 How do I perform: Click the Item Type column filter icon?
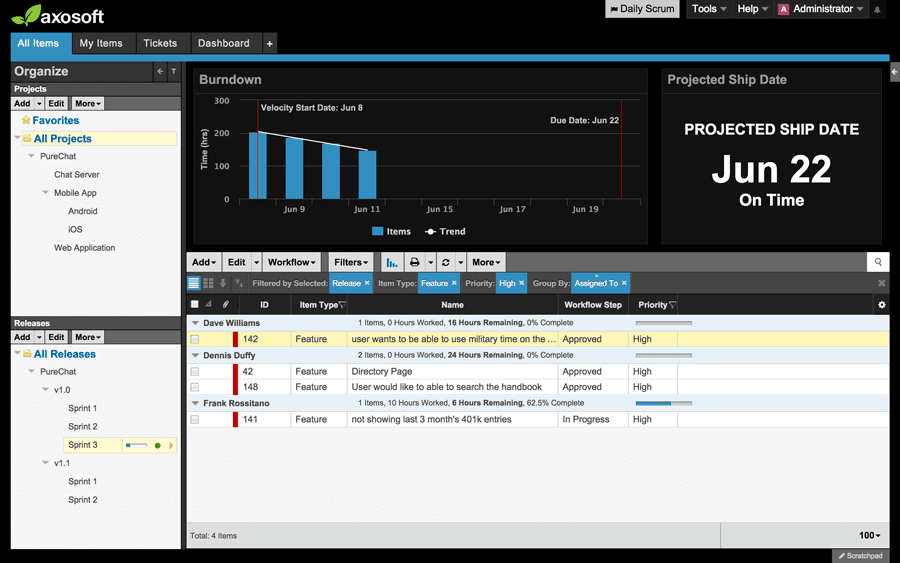click(342, 305)
